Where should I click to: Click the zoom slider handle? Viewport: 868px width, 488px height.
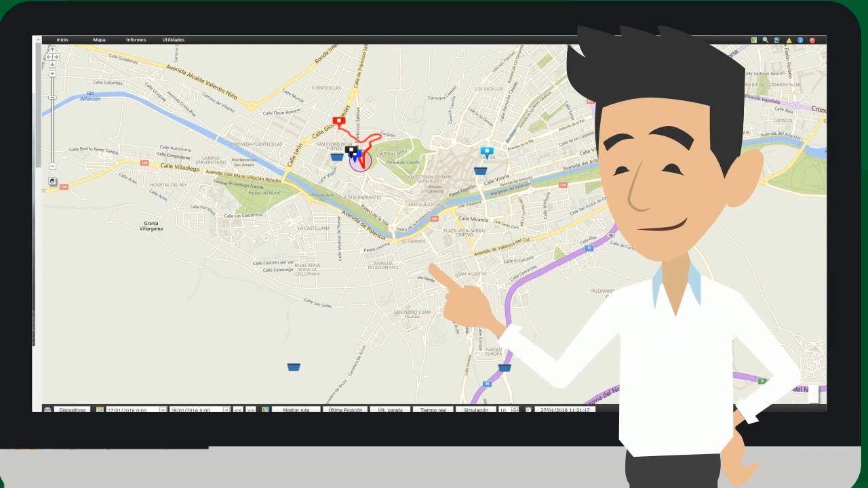52,98
